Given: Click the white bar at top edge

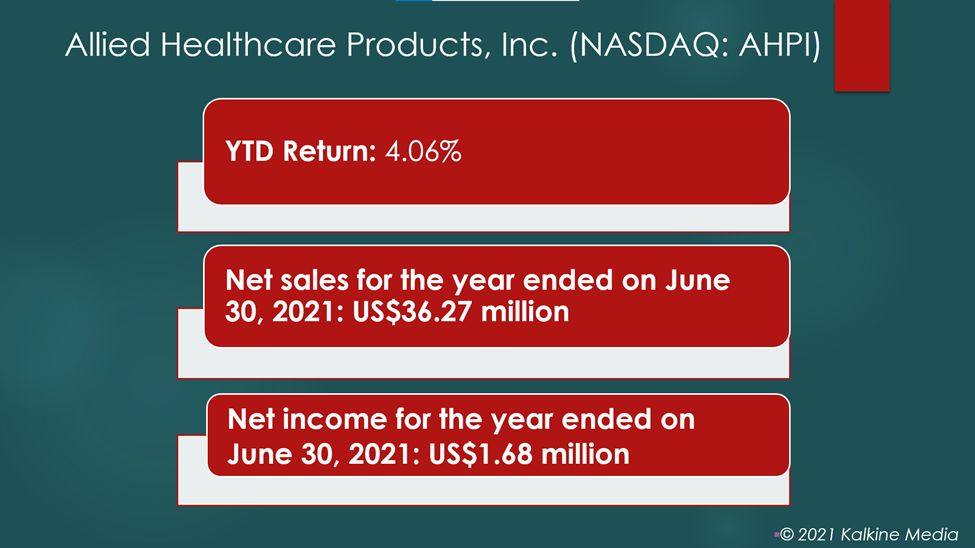Looking at the screenshot, I should click(505, 1).
